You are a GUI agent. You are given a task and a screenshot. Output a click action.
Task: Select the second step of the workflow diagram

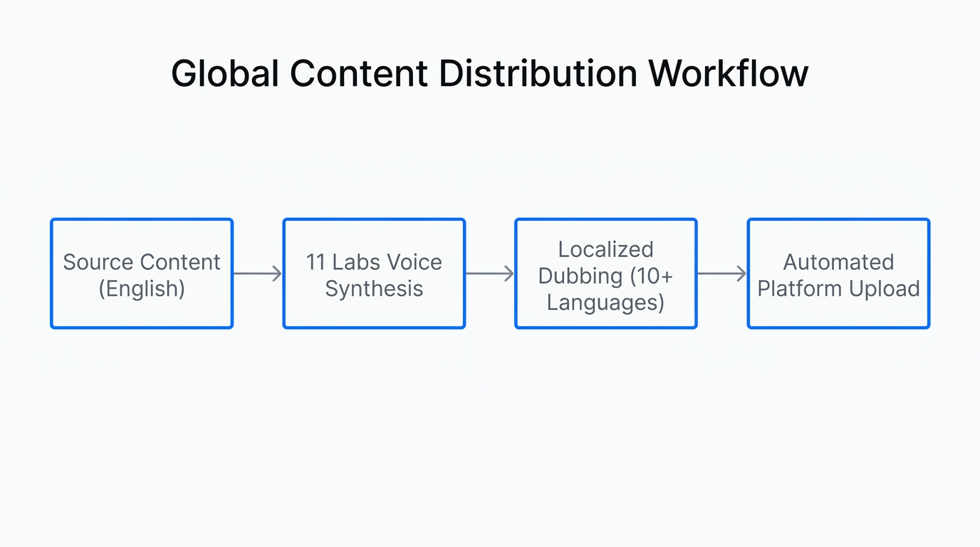tap(374, 273)
